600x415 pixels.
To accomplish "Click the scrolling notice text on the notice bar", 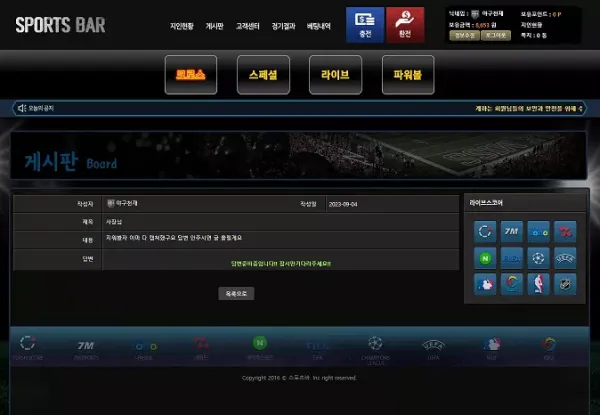I will click(529, 109).
